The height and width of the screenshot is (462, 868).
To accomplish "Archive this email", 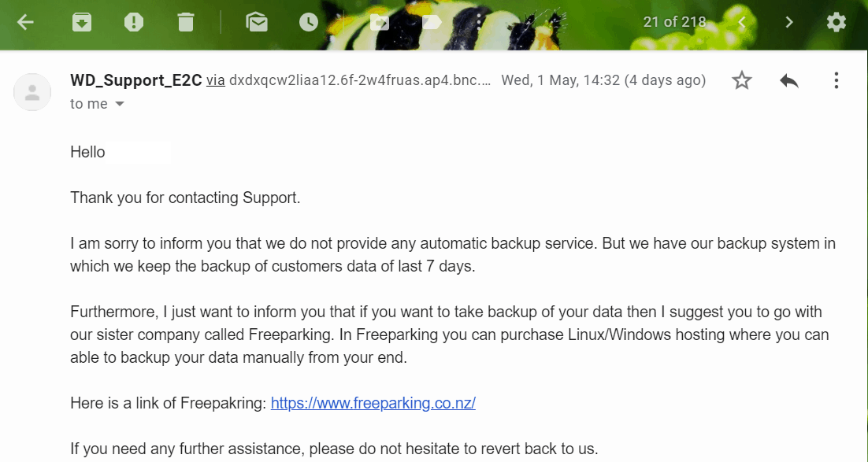I will (x=82, y=22).
